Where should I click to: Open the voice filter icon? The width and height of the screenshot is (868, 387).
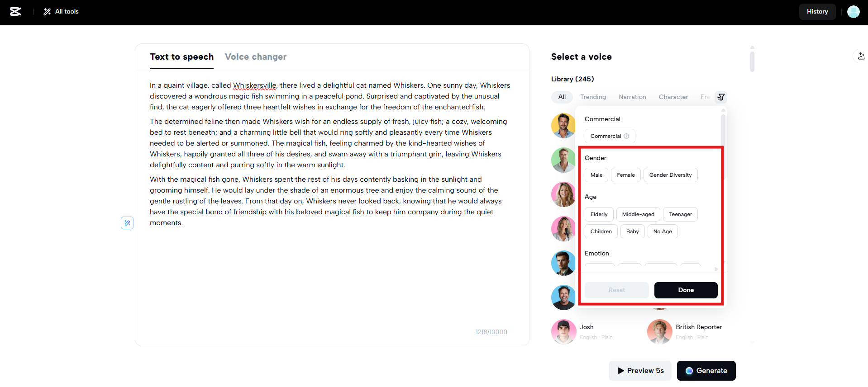721,97
